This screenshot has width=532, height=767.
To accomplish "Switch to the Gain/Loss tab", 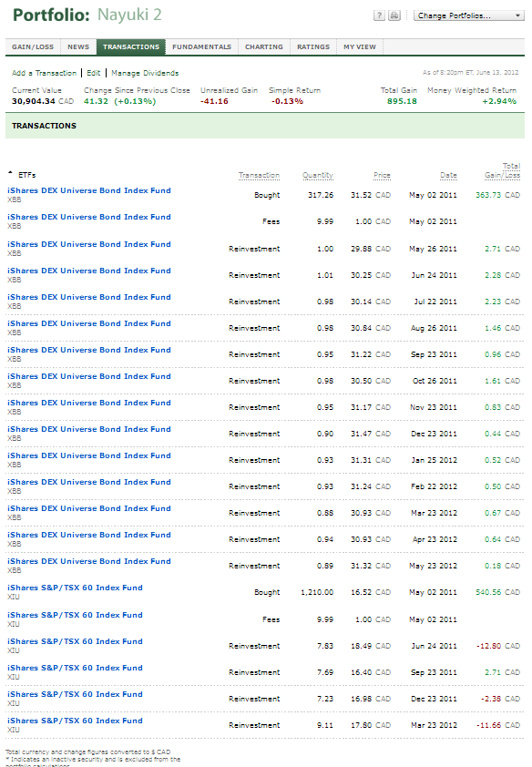I will point(33,47).
